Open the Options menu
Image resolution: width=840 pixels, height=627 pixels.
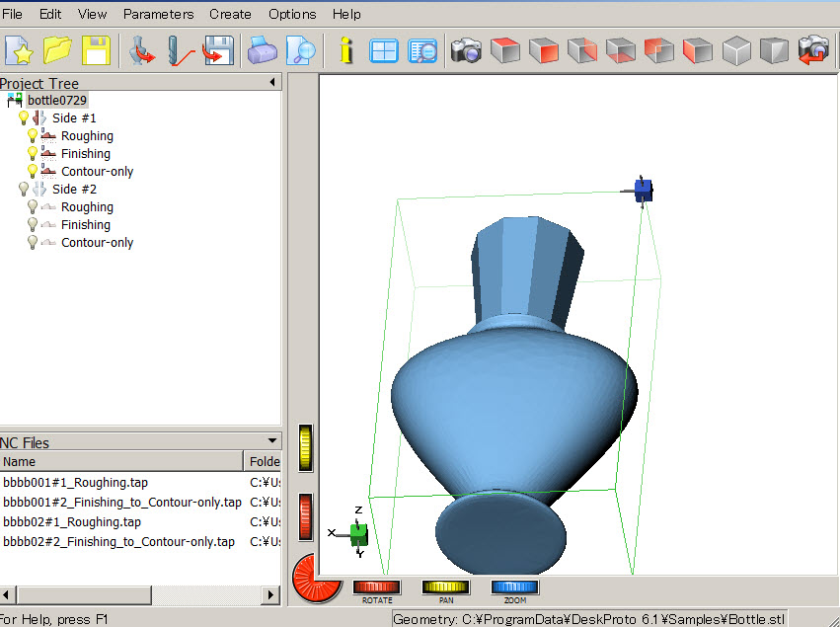292,14
